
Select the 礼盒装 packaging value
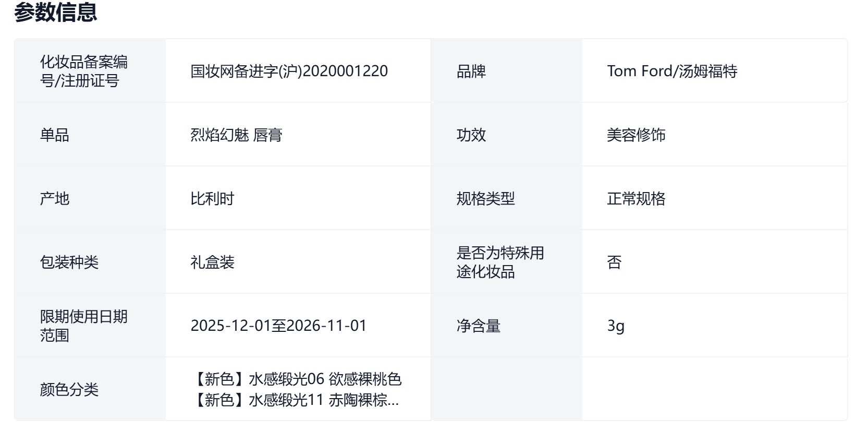(x=212, y=262)
